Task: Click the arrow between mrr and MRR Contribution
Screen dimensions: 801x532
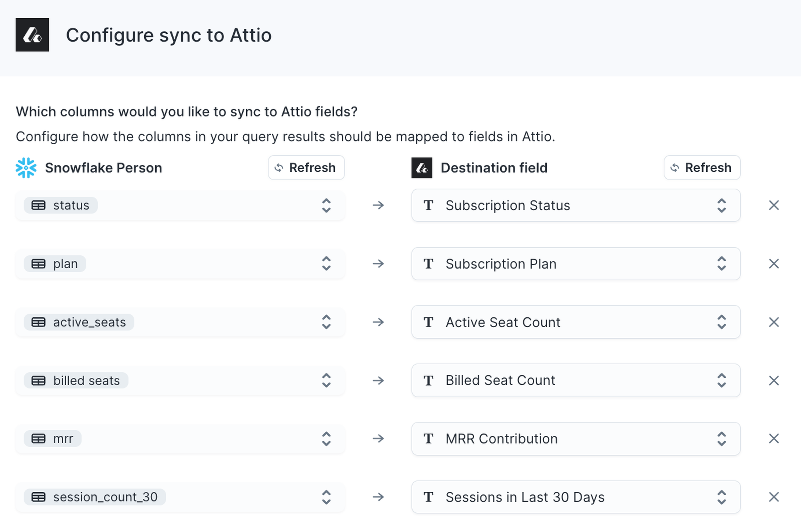Action: tap(378, 439)
